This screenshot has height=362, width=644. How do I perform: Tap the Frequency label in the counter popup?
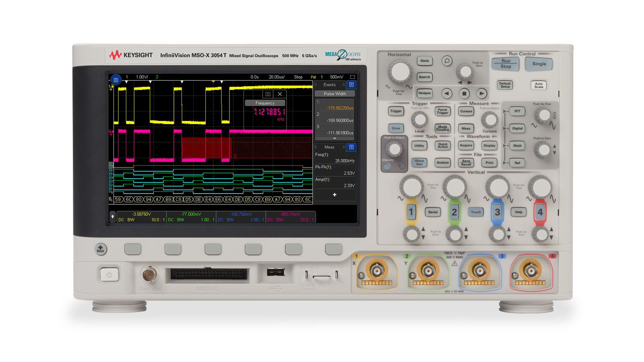click(x=265, y=103)
